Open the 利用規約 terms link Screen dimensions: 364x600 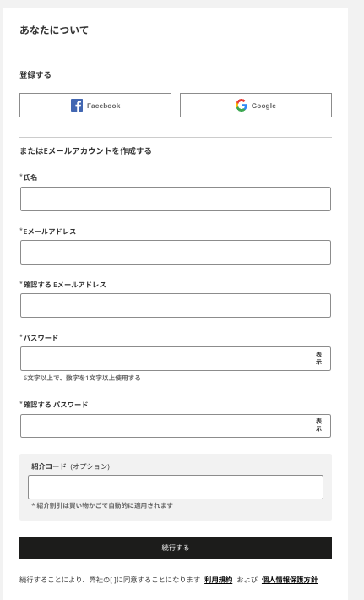[219, 580]
